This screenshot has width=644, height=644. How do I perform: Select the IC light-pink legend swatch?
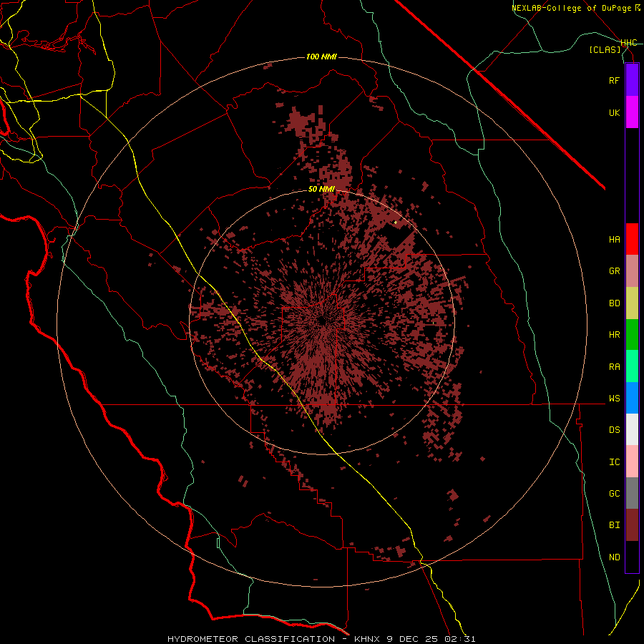632,462
